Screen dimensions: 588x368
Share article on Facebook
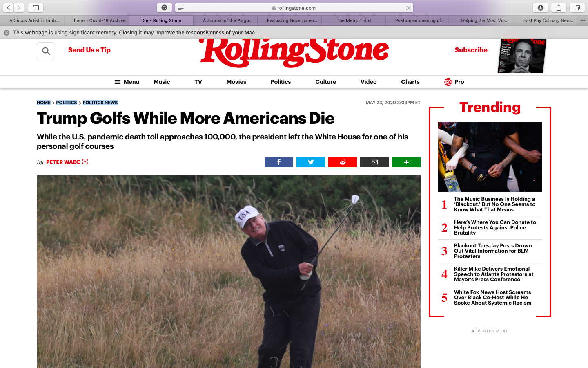[x=278, y=162]
